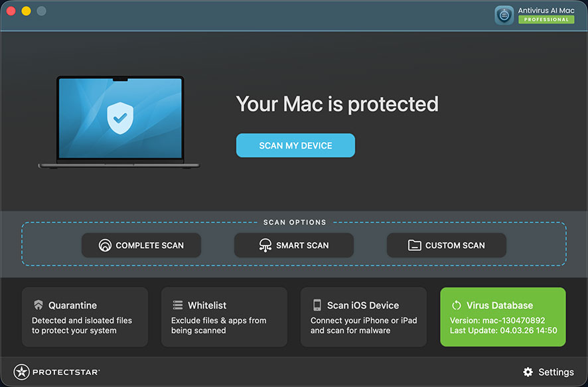This screenshot has height=387, width=588.
Task: Open Settings via the gear icon
Action: click(528, 372)
